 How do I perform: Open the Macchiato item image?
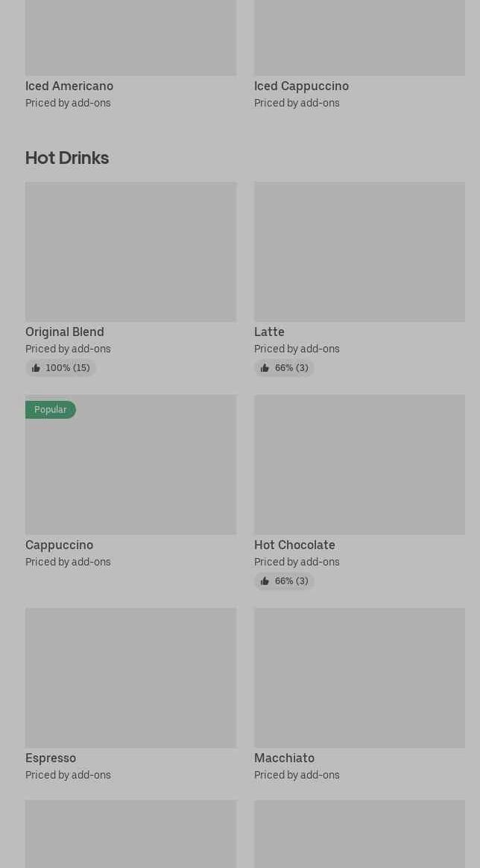pos(359,678)
